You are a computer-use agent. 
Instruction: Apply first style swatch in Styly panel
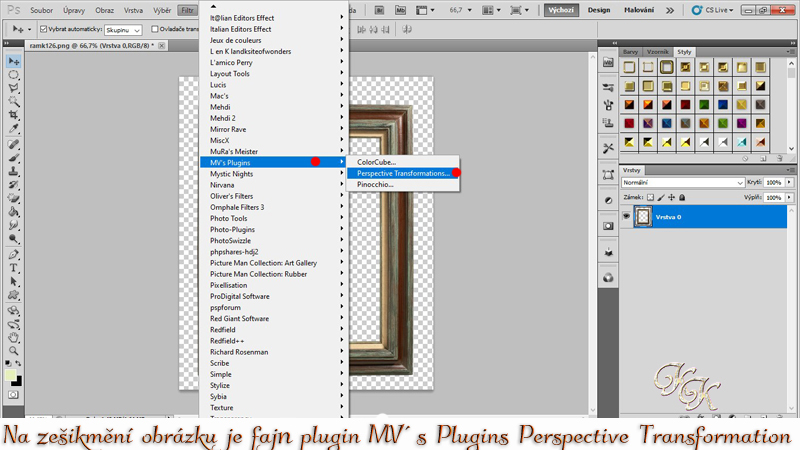tap(629, 67)
